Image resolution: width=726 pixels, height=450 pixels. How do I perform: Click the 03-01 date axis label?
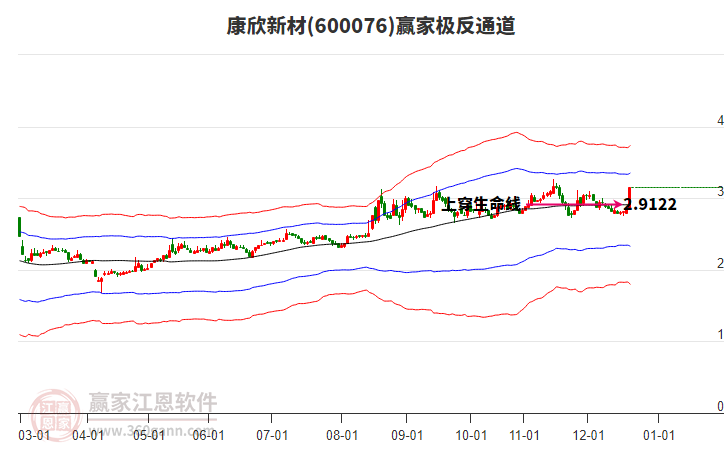pyautogui.click(x=34, y=436)
